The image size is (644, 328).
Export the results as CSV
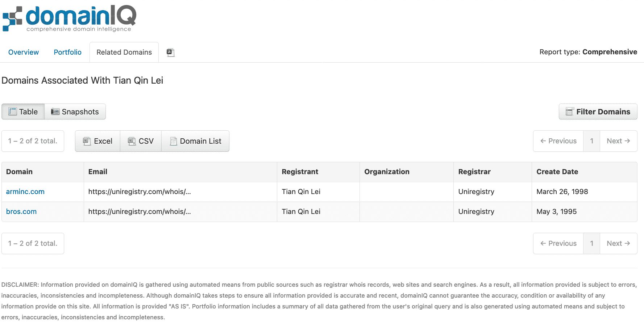pos(141,141)
